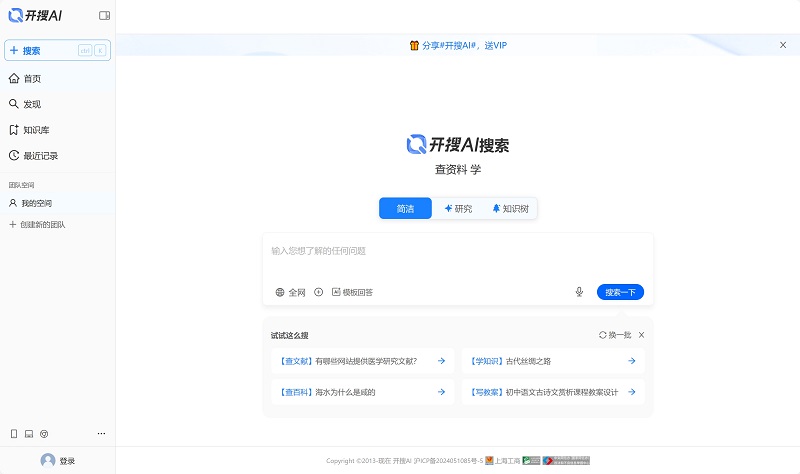Click the 上海工商 footer badge

coord(503,461)
